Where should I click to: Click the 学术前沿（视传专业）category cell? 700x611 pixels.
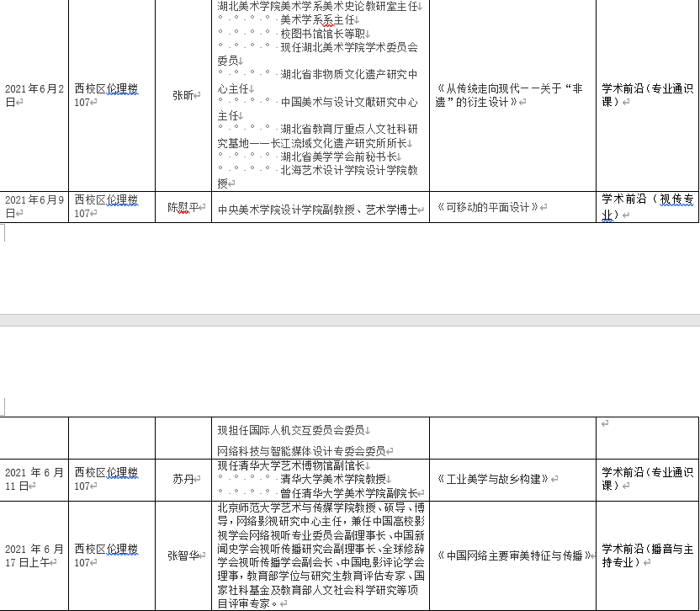click(x=647, y=206)
